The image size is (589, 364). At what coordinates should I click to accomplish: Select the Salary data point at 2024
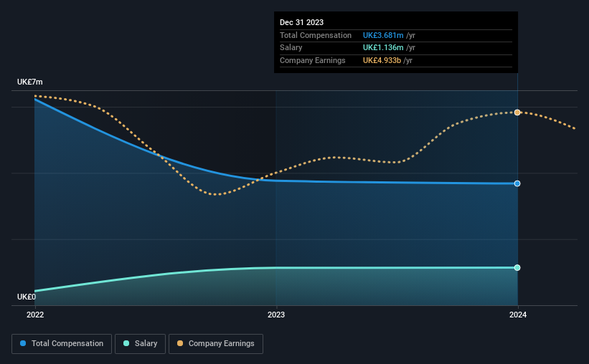coord(517,267)
